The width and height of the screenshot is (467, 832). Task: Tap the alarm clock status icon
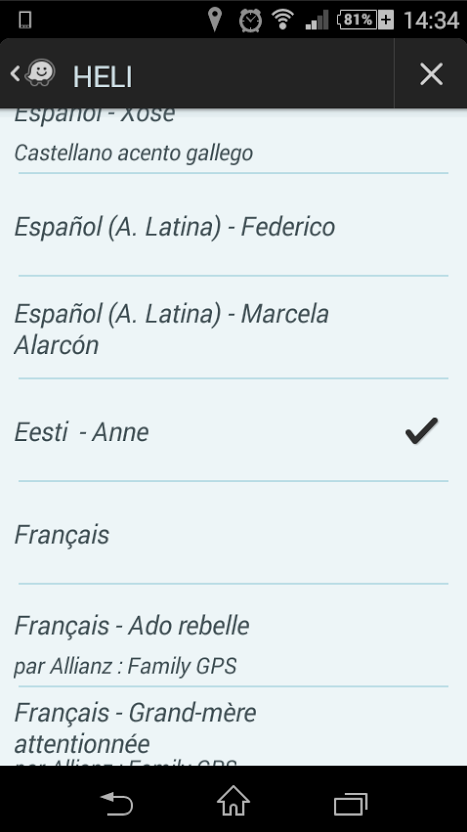(250, 20)
